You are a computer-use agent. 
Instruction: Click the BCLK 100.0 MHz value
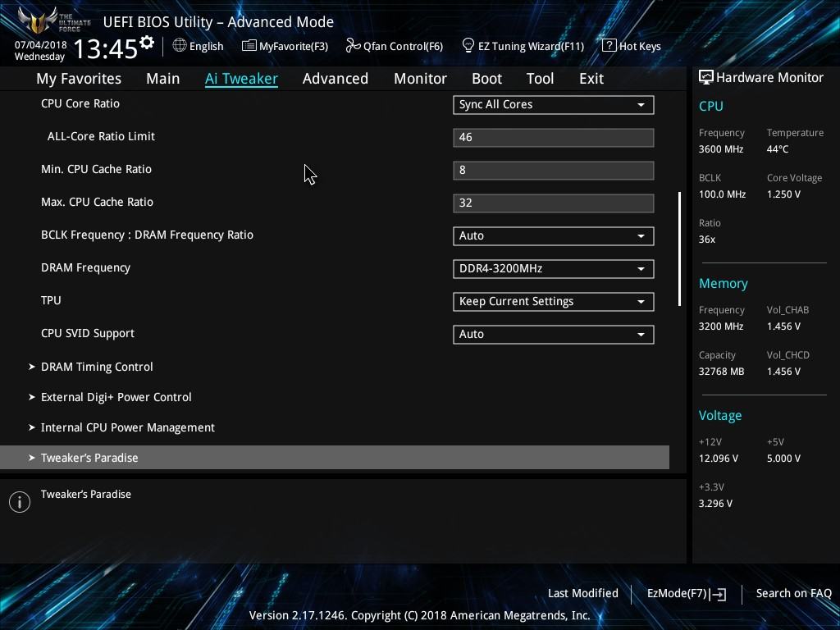(x=722, y=194)
